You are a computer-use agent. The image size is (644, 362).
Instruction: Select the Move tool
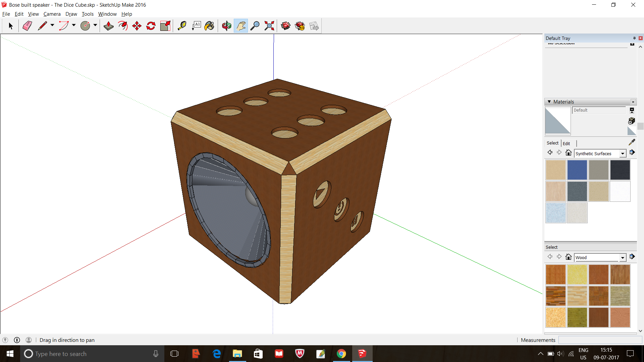(x=137, y=25)
